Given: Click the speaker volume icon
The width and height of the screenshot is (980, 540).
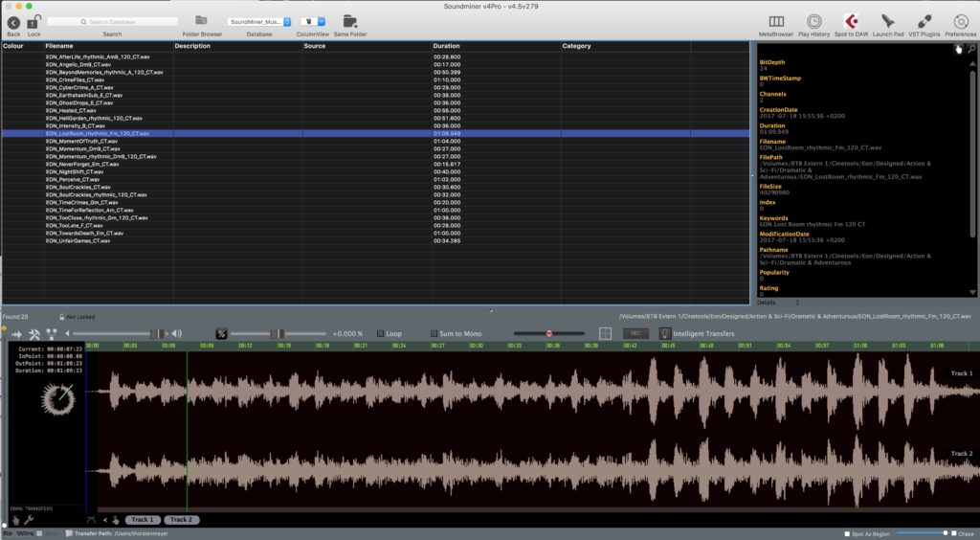Looking at the screenshot, I should tap(177, 334).
